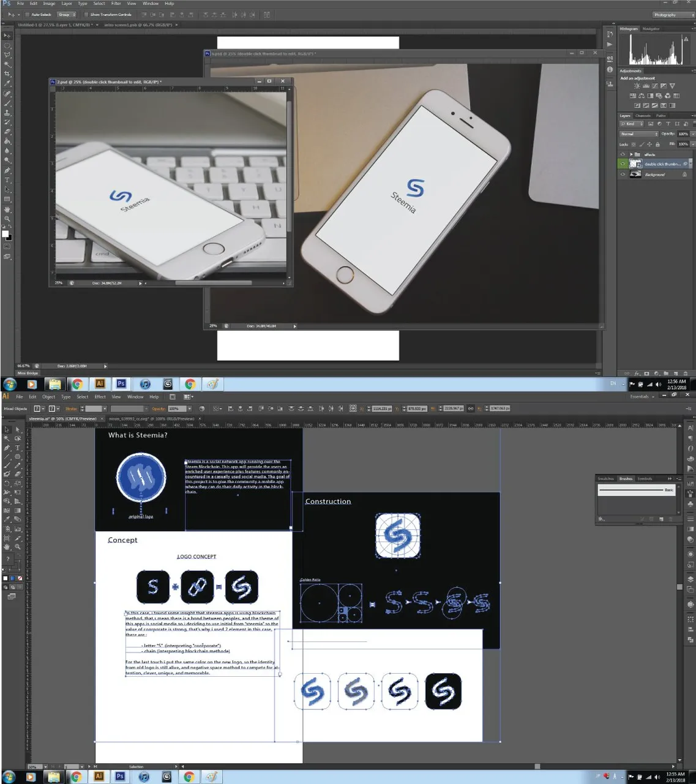Toggle lock position in Layers panel
Viewport: 696px width, 784px height.
tap(649, 145)
